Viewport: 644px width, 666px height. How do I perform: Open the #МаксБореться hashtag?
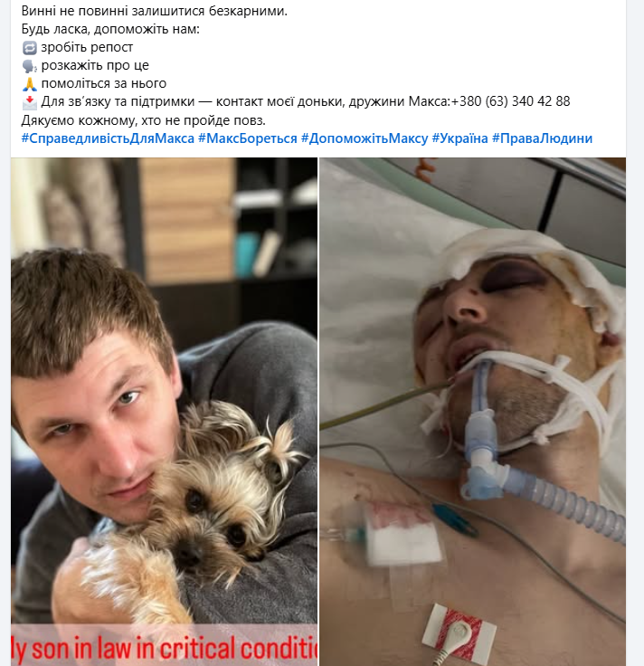(248, 138)
